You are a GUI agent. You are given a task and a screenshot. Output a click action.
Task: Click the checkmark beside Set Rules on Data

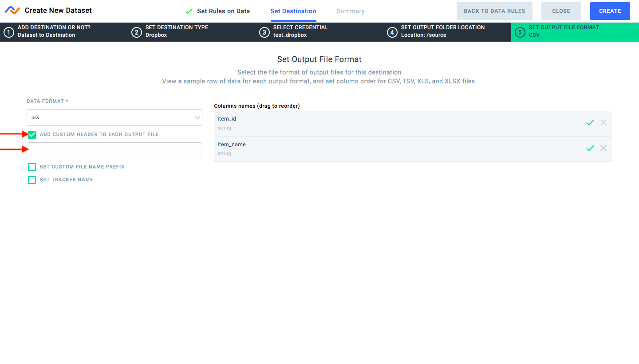(x=189, y=11)
